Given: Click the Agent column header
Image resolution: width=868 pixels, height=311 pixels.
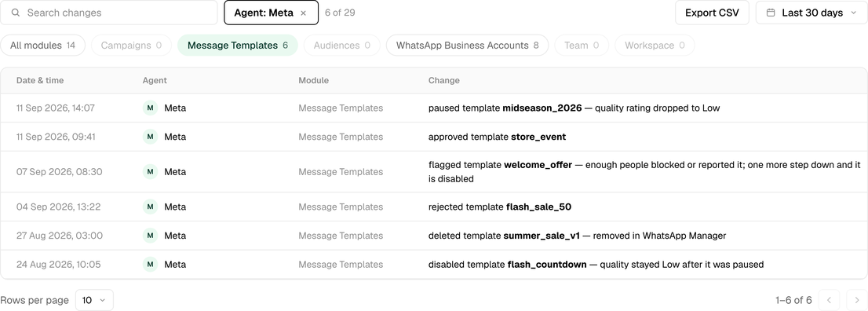Looking at the screenshot, I should click(x=155, y=80).
